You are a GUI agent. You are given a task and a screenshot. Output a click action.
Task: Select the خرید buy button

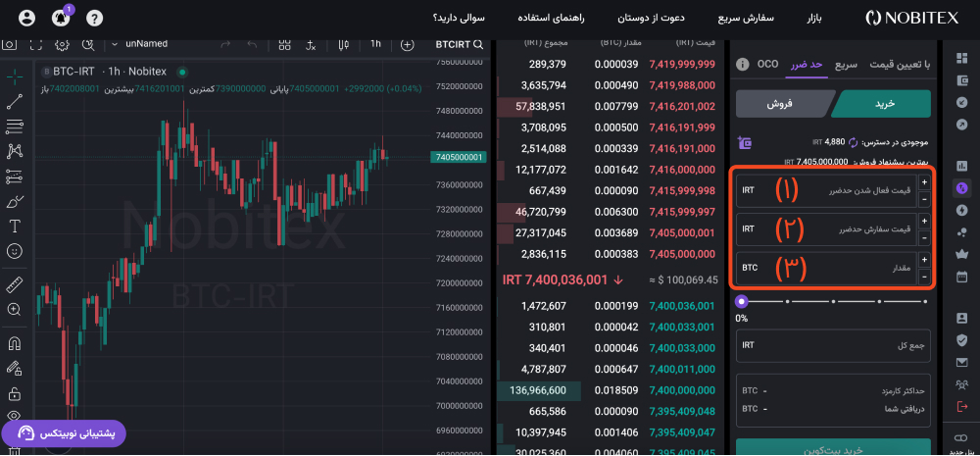pyautogui.click(x=881, y=104)
